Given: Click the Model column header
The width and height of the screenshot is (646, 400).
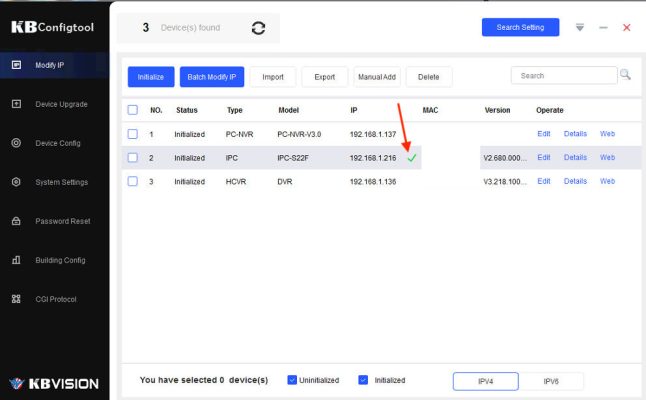Looking at the screenshot, I should tap(288, 110).
